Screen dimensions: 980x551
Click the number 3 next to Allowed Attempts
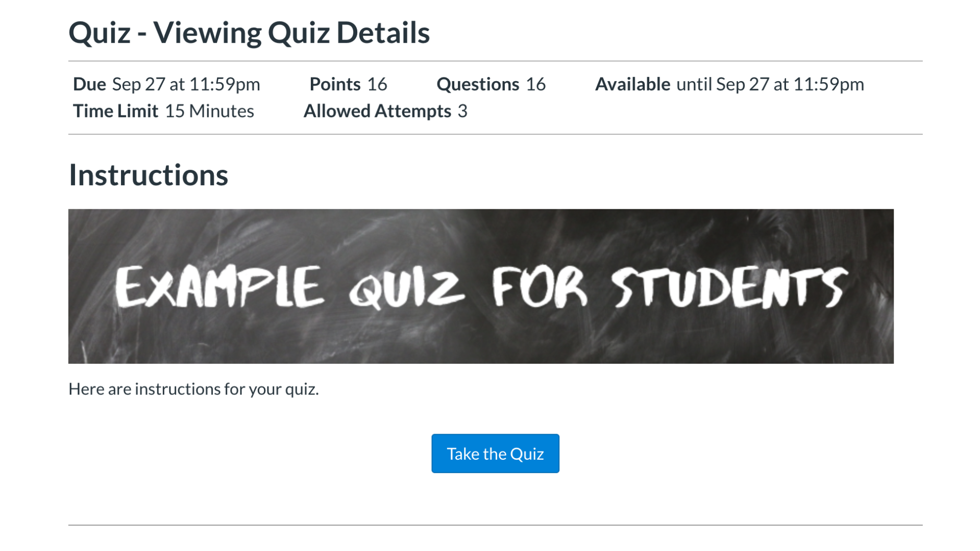[x=462, y=111]
